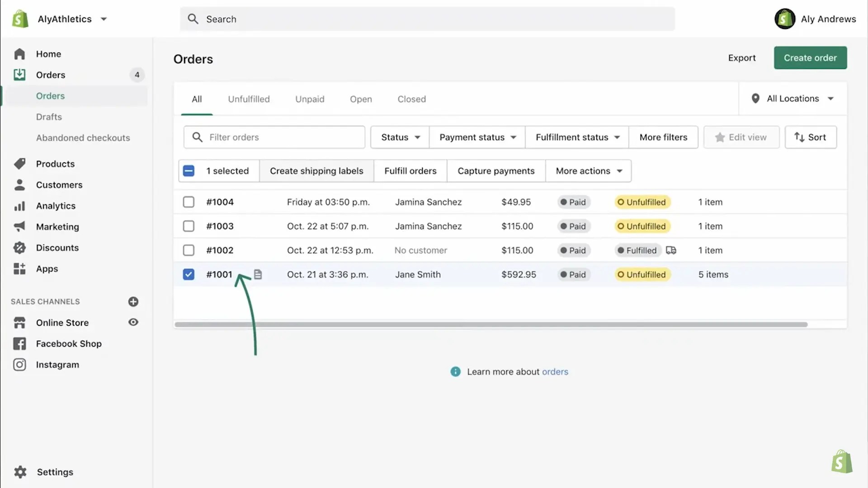Open the Closed orders tab
This screenshot has height=488, width=868.
pos(411,99)
